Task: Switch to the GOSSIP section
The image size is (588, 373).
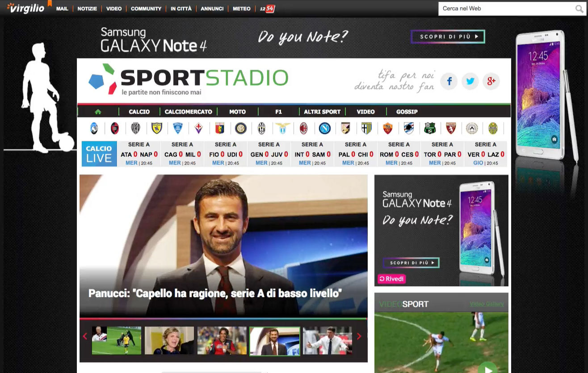Action: pyautogui.click(x=407, y=112)
